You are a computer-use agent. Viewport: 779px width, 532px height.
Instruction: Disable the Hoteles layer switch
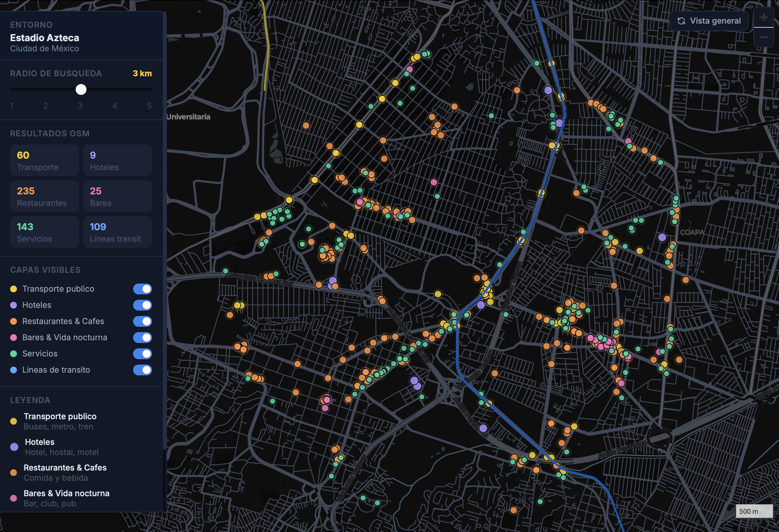(142, 305)
